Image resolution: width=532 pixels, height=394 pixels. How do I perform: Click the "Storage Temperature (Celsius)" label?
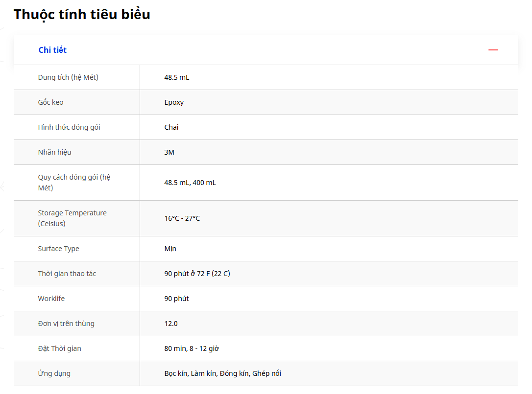(72, 218)
